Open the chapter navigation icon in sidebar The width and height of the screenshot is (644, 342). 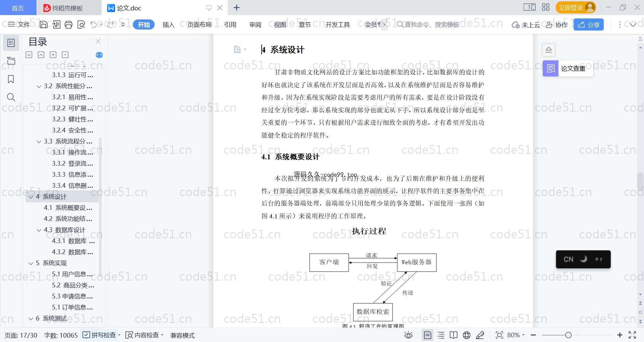click(11, 61)
